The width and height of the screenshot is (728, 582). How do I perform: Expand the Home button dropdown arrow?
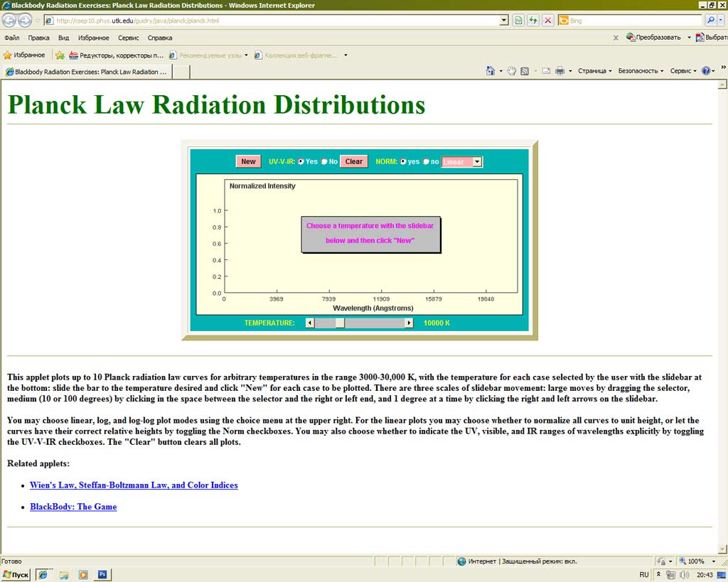pos(500,71)
